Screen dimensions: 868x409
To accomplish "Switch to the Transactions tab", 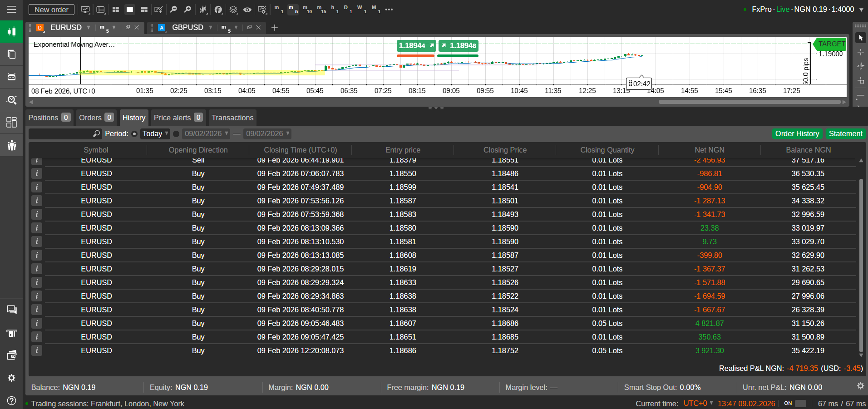I will 232,118.
